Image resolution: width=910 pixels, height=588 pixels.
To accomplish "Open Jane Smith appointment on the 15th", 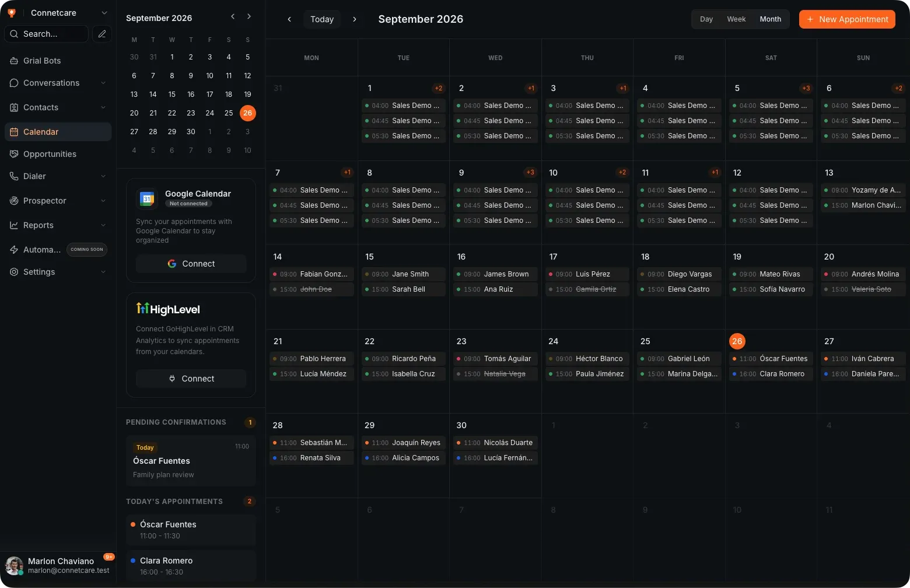I will click(404, 274).
